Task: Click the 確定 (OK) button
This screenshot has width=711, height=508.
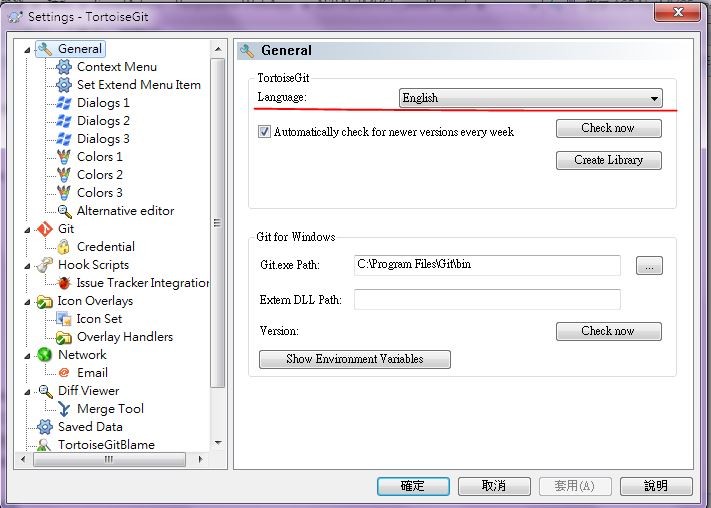Action: (413, 486)
